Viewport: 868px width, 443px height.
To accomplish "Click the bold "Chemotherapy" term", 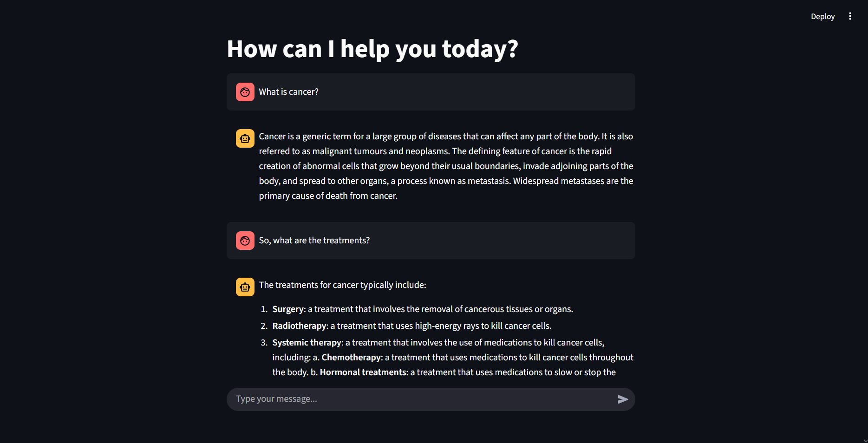I will pyautogui.click(x=351, y=358).
